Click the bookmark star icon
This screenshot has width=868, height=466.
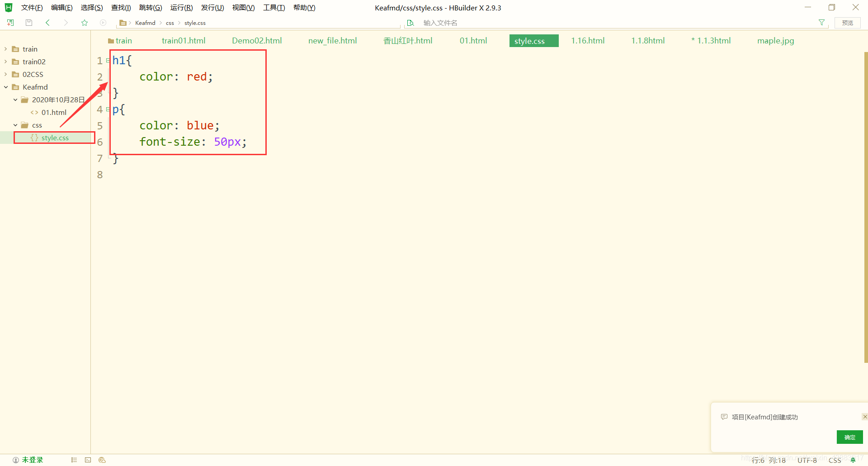[85, 23]
